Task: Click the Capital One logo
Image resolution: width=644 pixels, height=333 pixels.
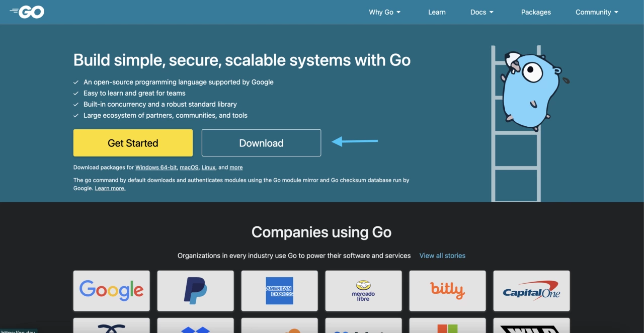Action: coord(531,290)
